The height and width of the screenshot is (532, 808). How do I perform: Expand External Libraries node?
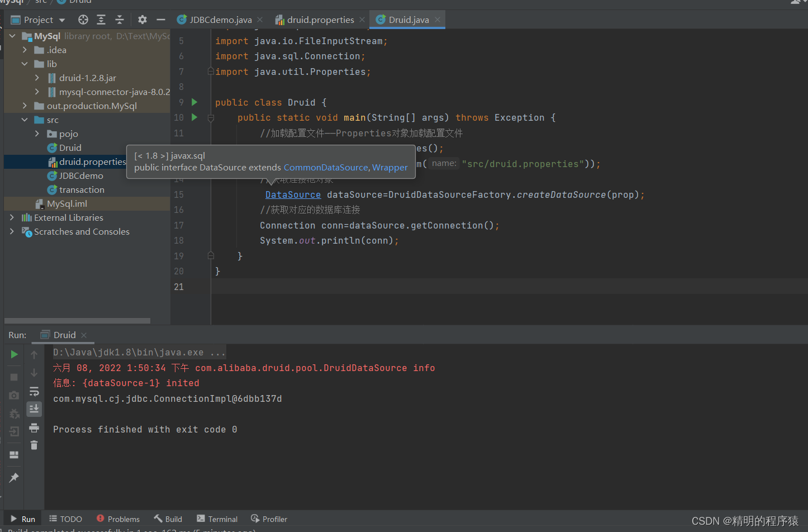point(12,217)
